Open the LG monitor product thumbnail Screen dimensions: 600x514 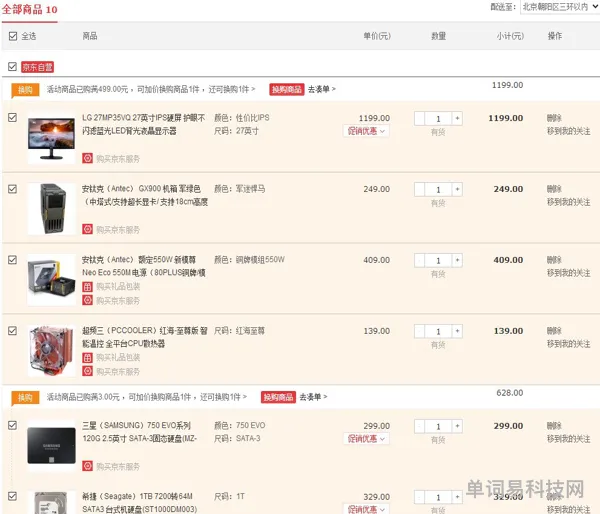[x=52, y=138]
